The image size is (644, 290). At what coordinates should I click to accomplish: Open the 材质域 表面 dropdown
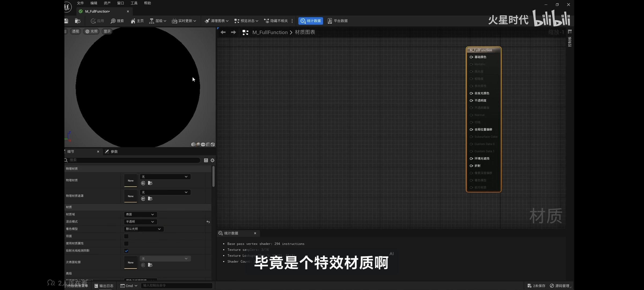tap(140, 215)
